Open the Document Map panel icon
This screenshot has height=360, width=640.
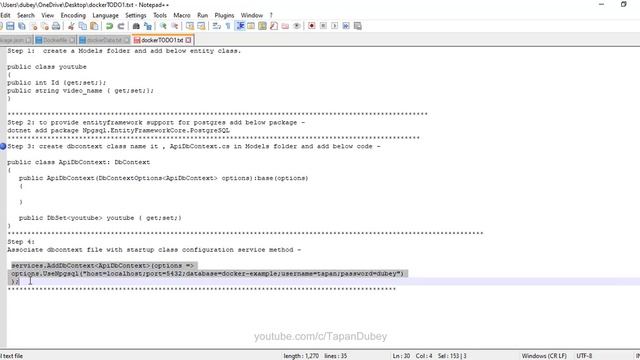tap(262, 26)
